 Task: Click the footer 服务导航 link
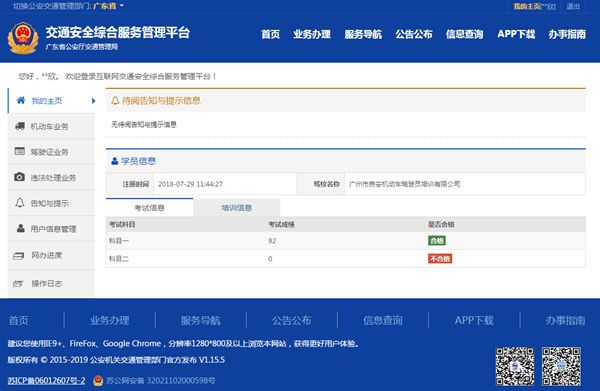pos(201,320)
